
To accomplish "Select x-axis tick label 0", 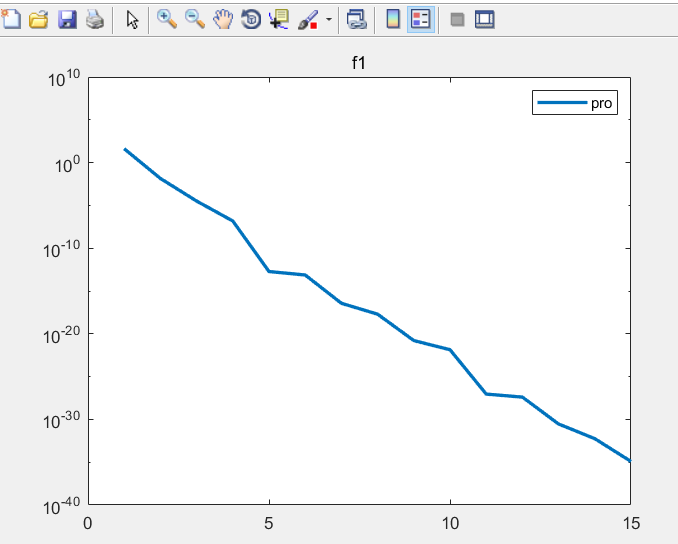I will coord(88,524).
